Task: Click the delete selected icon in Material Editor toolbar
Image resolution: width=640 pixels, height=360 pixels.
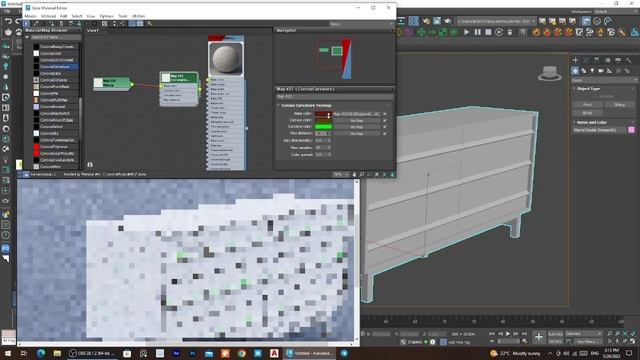Action: pyautogui.click(x=62, y=24)
